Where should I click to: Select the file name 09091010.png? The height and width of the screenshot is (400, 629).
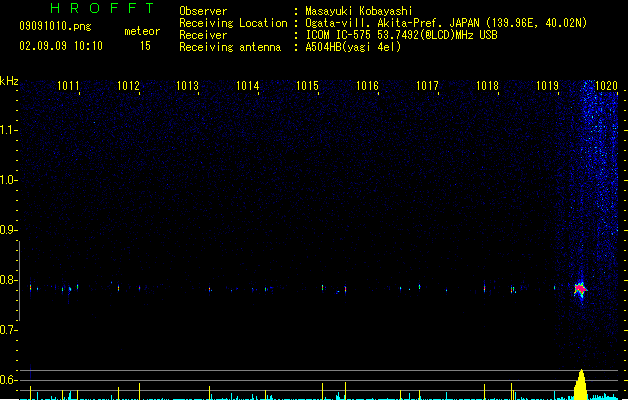click(55, 26)
